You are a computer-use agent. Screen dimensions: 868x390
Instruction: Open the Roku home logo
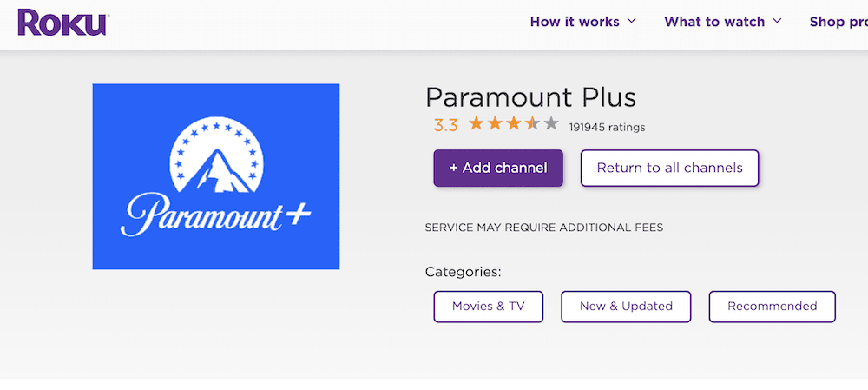(x=62, y=22)
